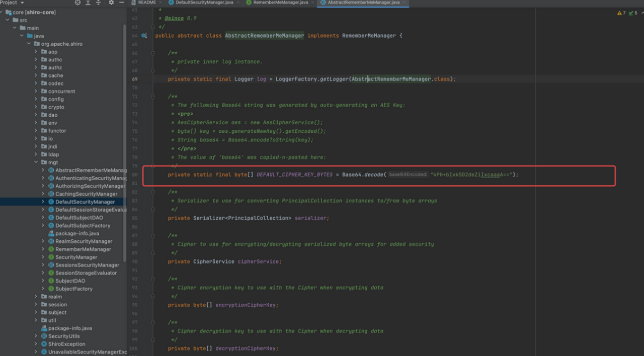The image size is (644, 356).
Task: Close the RememberMeManager.java tab
Action: tap(313, 3)
